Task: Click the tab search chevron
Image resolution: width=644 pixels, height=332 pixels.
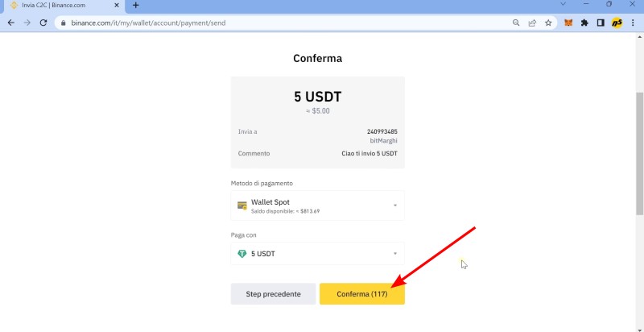Action: click(x=563, y=4)
